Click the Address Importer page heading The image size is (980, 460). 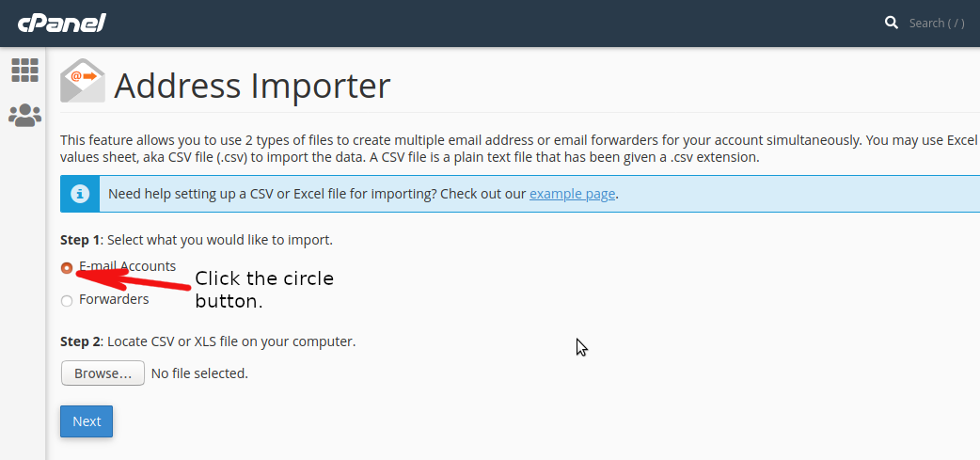point(252,86)
